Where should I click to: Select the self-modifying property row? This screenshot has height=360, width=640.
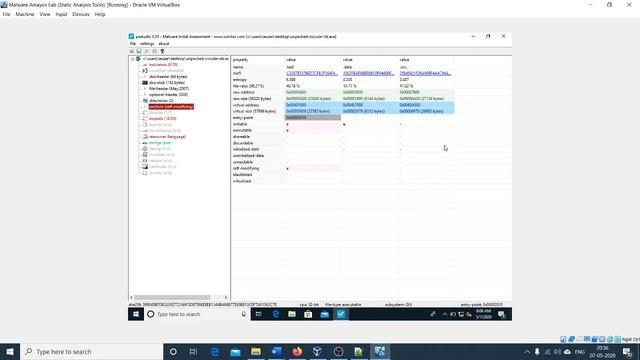343,169
